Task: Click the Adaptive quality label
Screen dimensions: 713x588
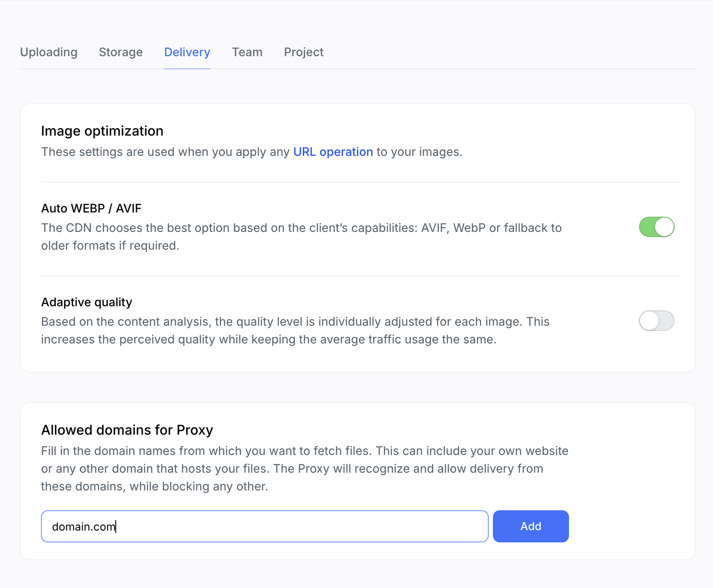Action: 86,302
